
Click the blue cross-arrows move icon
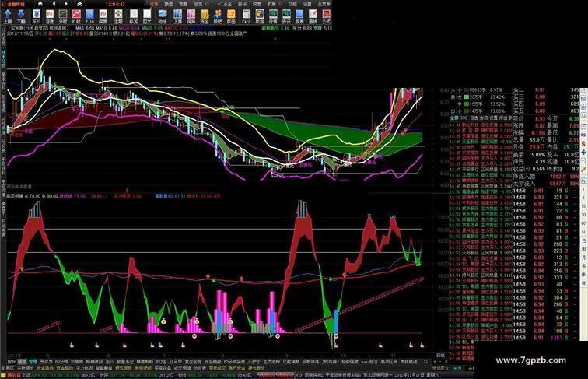[x=583, y=152]
